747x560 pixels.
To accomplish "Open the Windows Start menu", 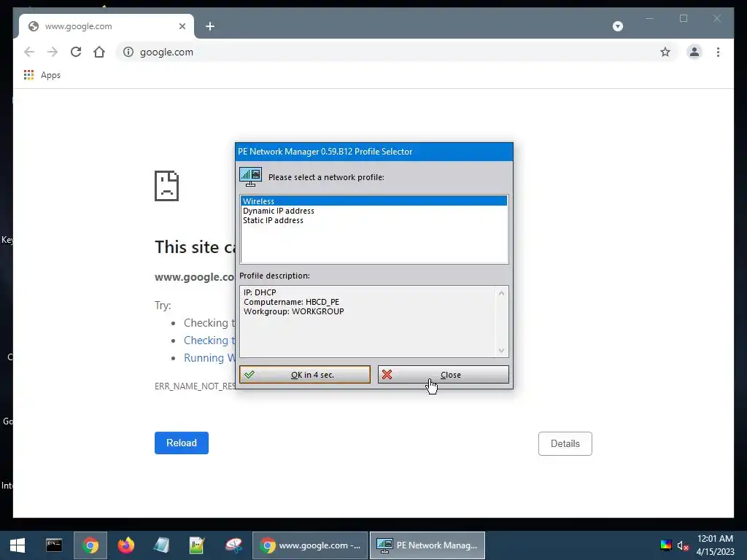I will tap(18, 545).
